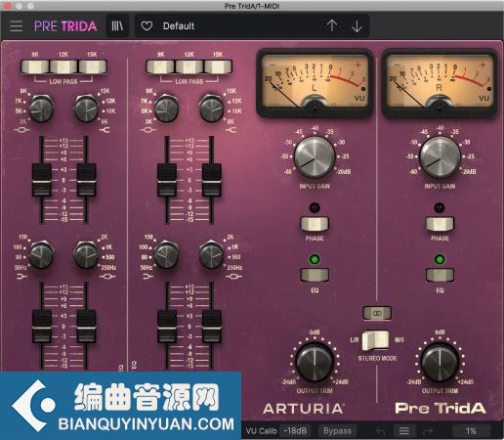Click the ARTURIA brand logo
This screenshot has width=504, height=440.
coord(303,409)
